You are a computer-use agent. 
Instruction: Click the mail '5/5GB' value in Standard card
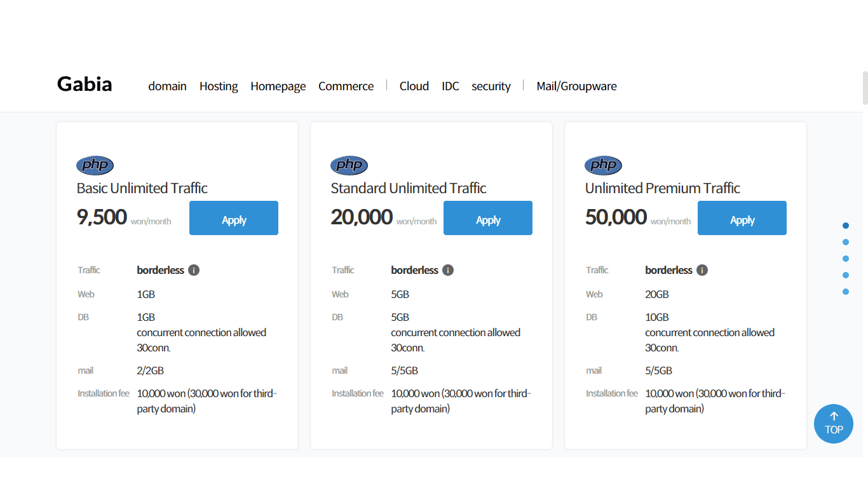click(405, 370)
